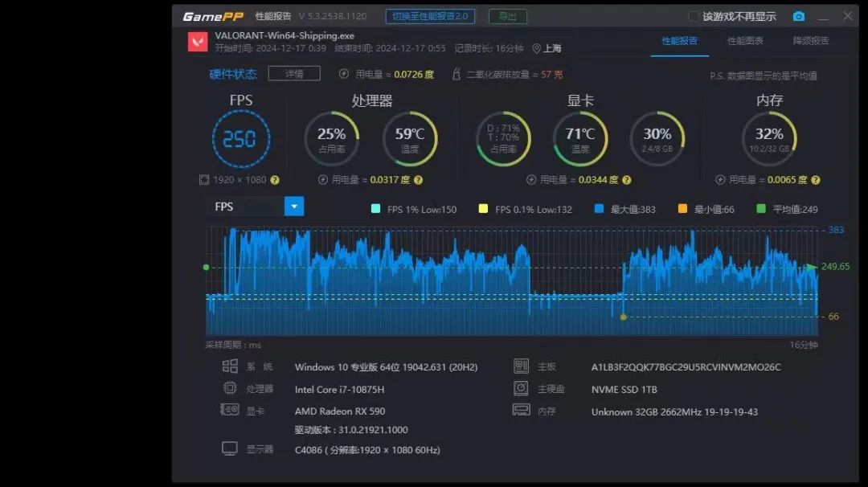Click the Windows 10 19042.631 (20H2) text
The height and width of the screenshot is (487, 868).
(x=386, y=367)
